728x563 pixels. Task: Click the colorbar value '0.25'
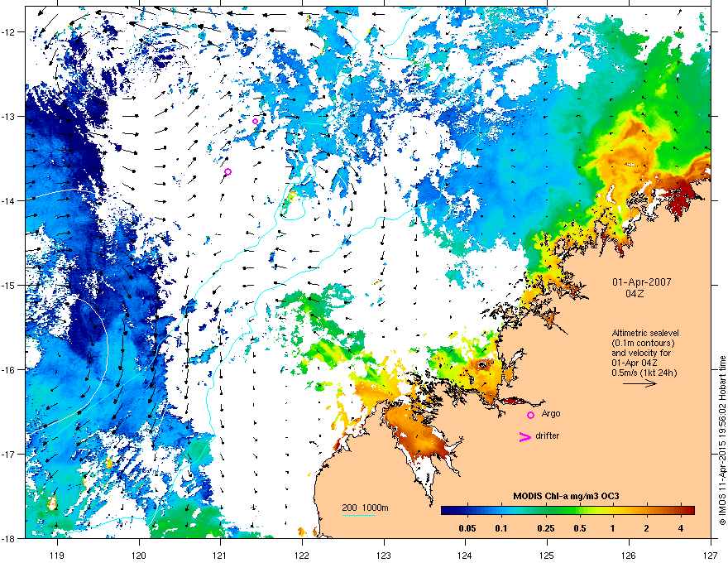(546, 528)
